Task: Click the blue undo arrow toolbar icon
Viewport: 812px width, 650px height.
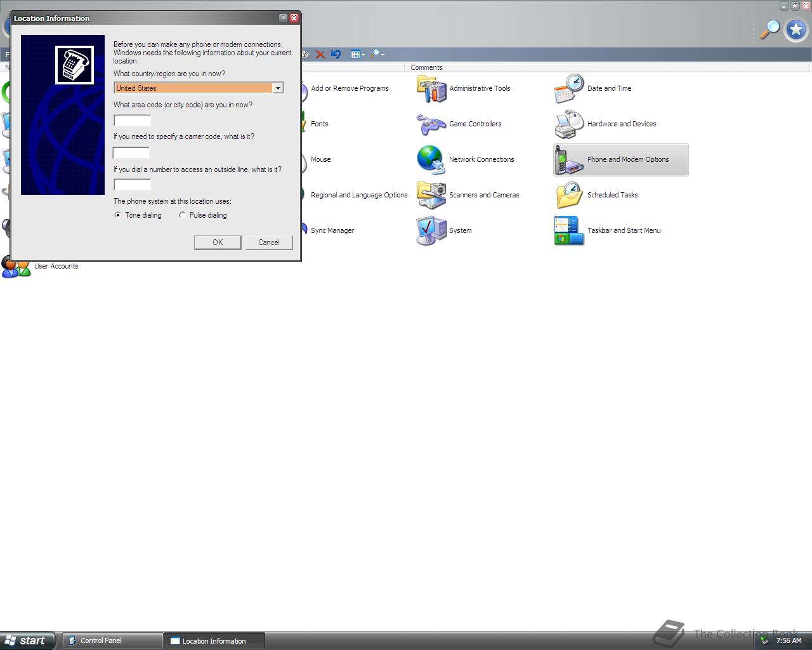Action: coord(336,55)
